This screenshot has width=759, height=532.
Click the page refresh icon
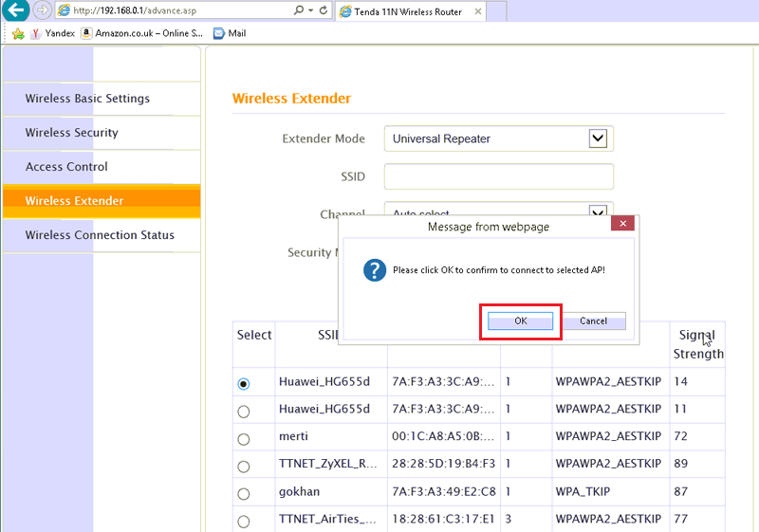pos(324,10)
